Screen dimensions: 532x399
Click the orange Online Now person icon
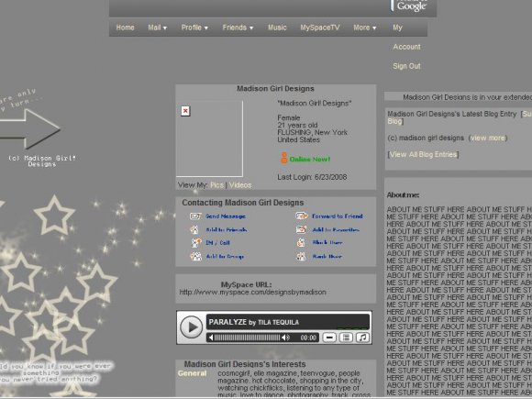pyautogui.click(x=284, y=158)
